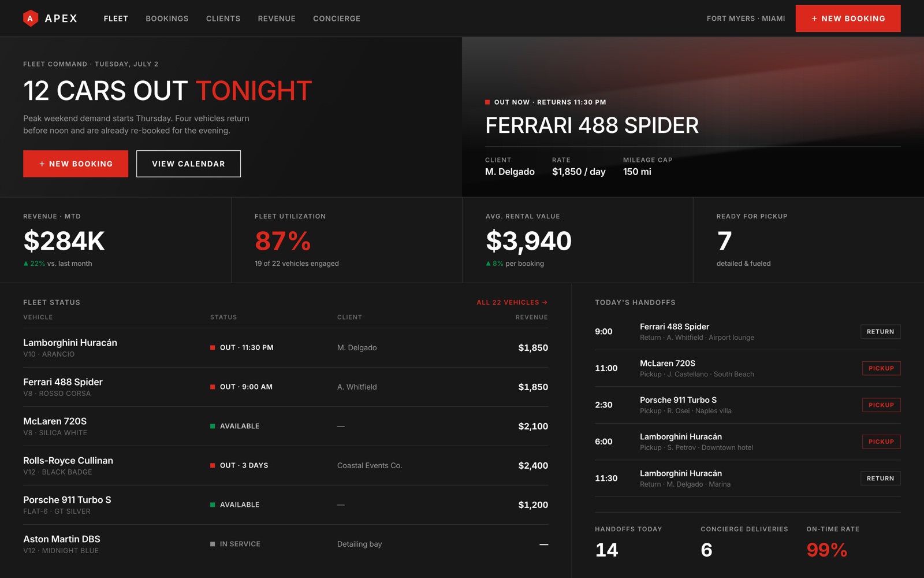Click the green Available dot in the McLaren 720S row
924x578 pixels.
tap(213, 426)
